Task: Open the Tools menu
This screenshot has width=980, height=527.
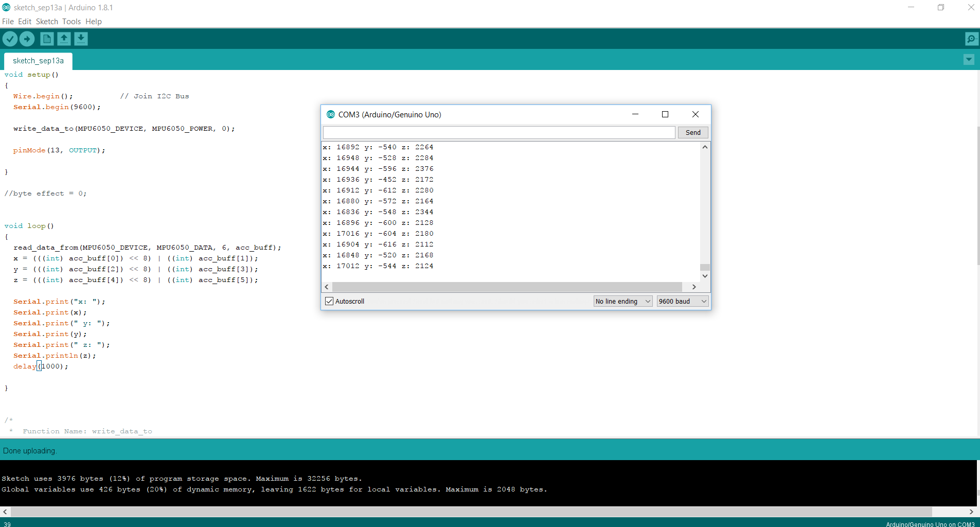Action: [72, 22]
